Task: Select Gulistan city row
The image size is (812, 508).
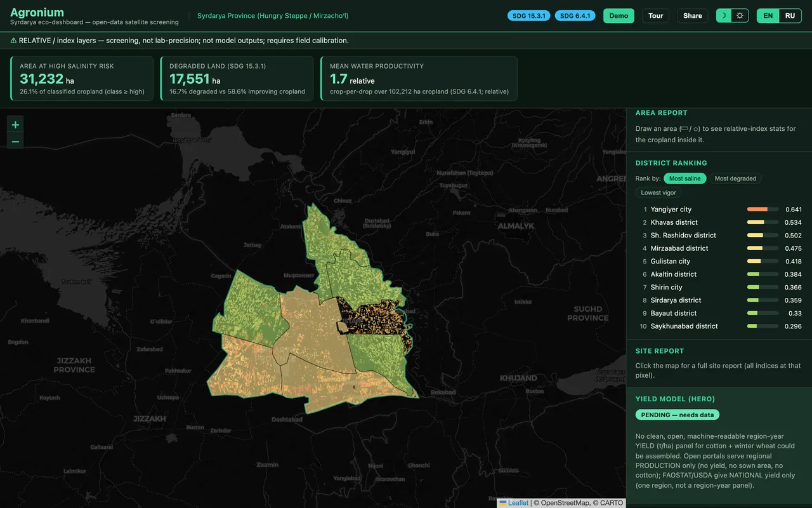Action: 719,262
